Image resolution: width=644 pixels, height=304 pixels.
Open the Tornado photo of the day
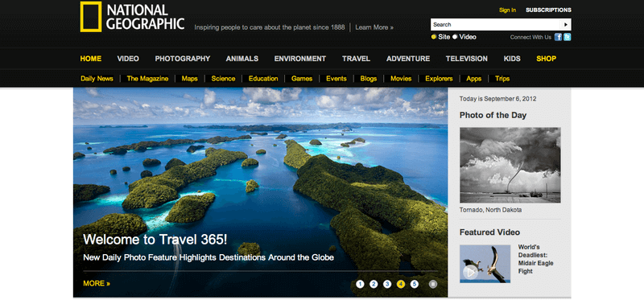tap(510, 165)
